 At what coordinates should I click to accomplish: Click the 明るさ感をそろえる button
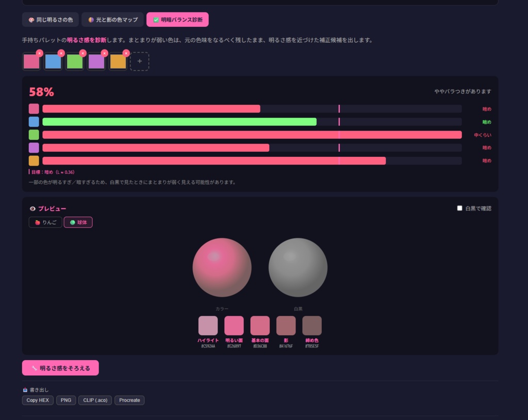pyautogui.click(x=61, y=368)
